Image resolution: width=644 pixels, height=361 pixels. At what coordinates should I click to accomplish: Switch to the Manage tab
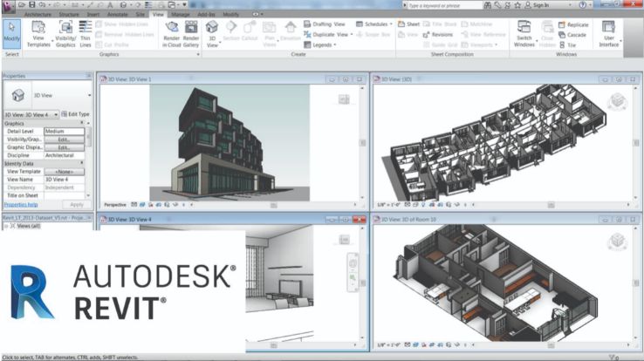click(181, 14)
